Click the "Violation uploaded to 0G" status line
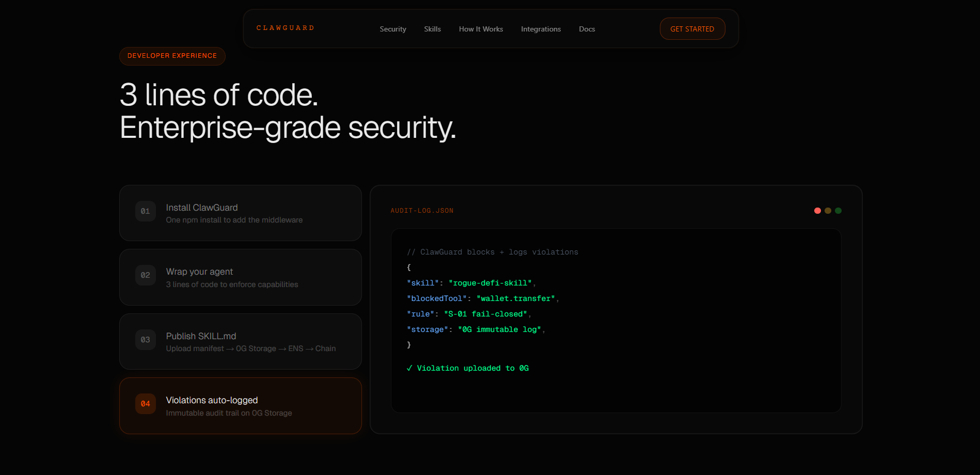 click(x=468, y=368)
